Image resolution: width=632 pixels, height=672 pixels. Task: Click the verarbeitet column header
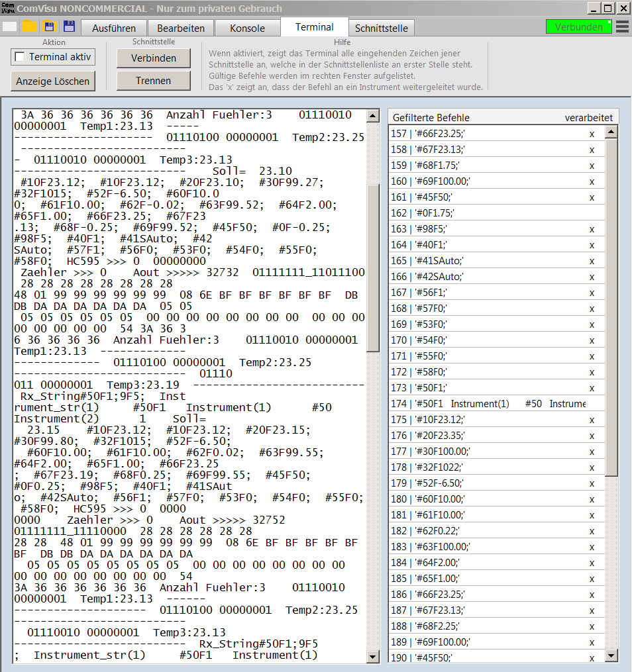pyautogui.click(x=589, y=118)
